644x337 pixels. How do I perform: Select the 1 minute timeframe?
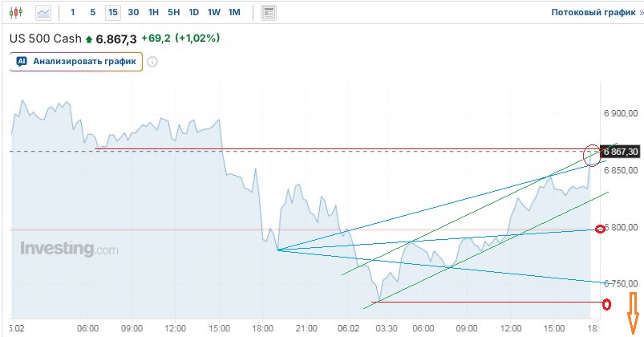pos(73,13)
